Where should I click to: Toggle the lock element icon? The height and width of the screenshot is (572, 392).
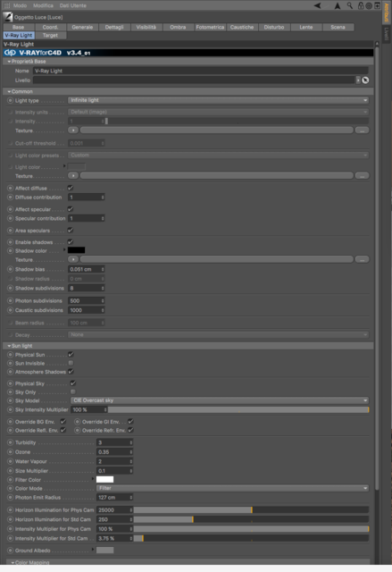click(361, 5)
